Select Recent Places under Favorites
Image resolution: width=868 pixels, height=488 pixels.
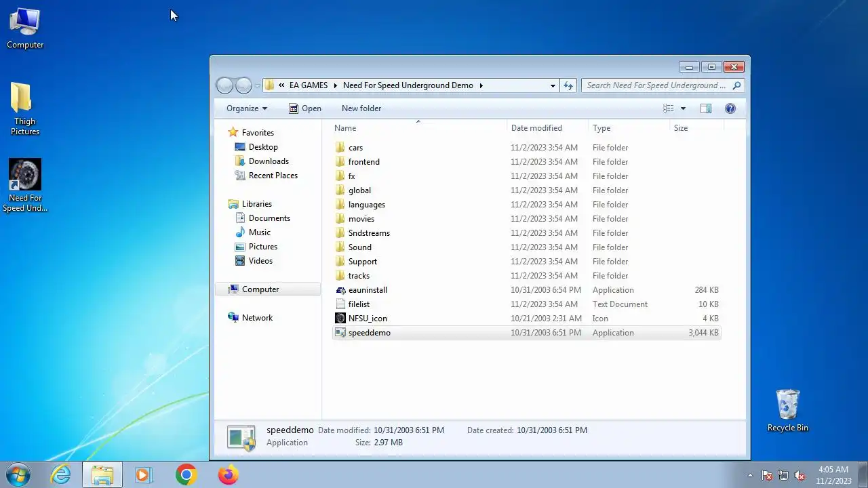tap(273, 176)
